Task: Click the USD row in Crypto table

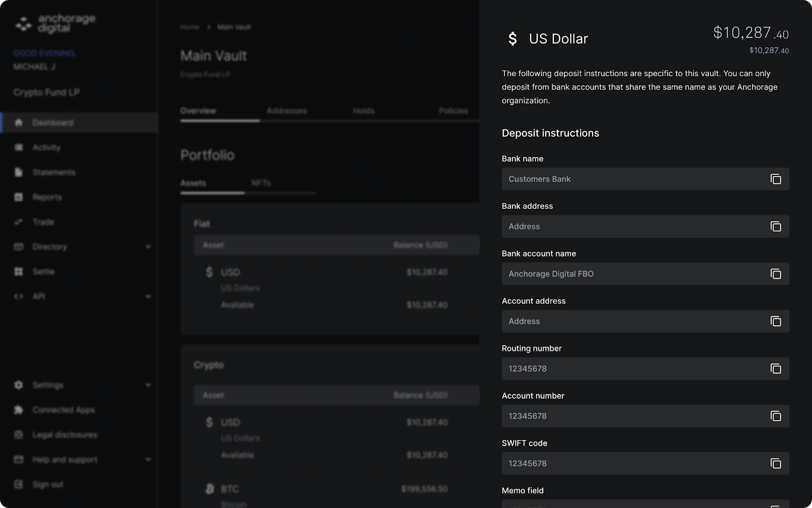Action: point(336,438)
